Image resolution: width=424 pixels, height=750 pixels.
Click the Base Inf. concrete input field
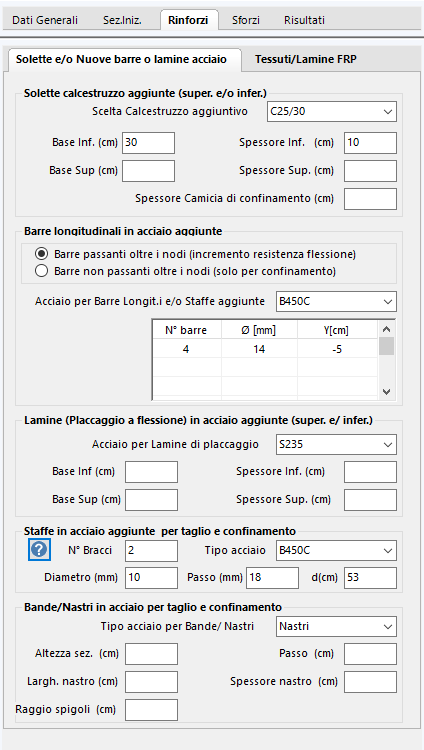(x=148, y=143)
